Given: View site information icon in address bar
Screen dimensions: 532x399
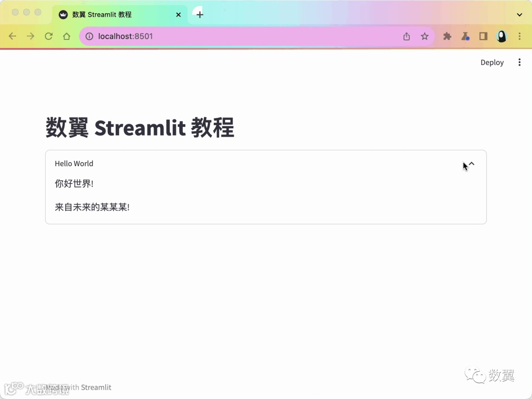Looking at the screenshot, I should 89,36.
